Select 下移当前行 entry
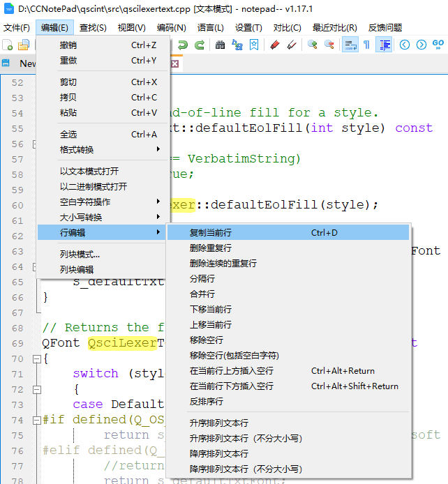The image size is (448, 484). pos(288,310)
